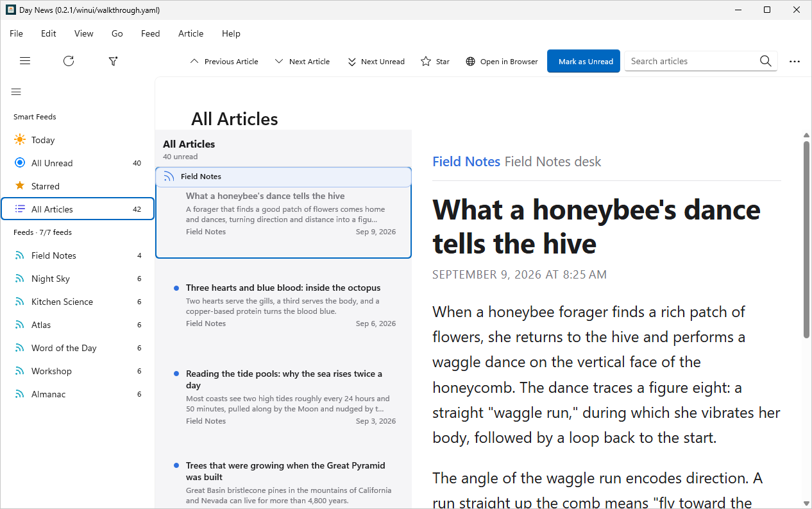The height and width of the screenshot is (509, 812).
Task: Click the unread dot on the octopus article
Action: click(x=176, y=288)
